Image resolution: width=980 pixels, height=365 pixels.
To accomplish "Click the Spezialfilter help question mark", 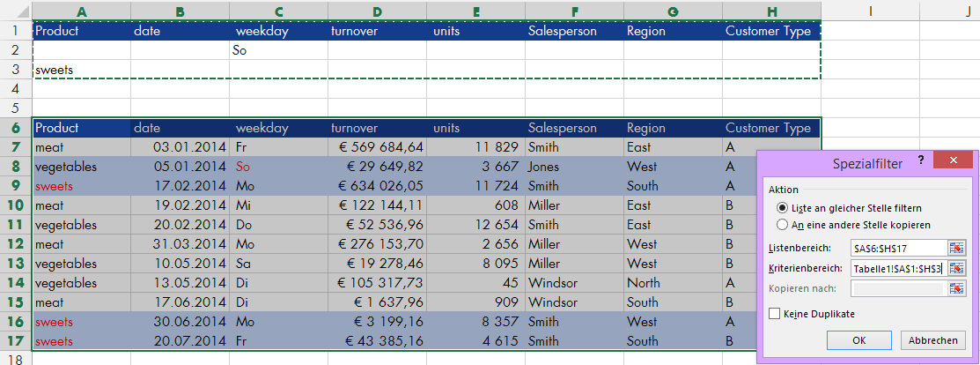I will (921, 160).
